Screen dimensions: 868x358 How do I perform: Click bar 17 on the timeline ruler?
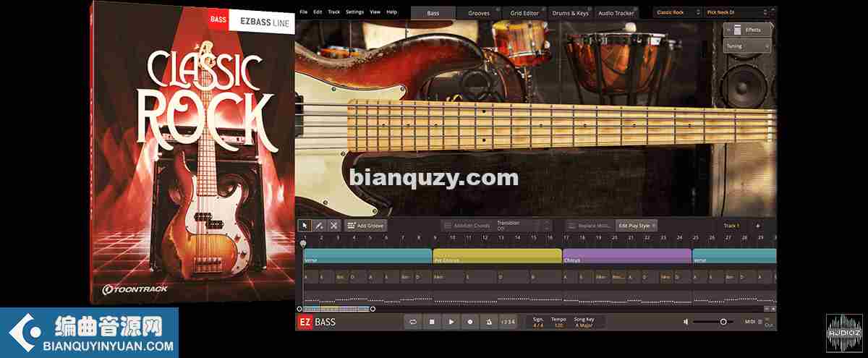tap(566, 237)
